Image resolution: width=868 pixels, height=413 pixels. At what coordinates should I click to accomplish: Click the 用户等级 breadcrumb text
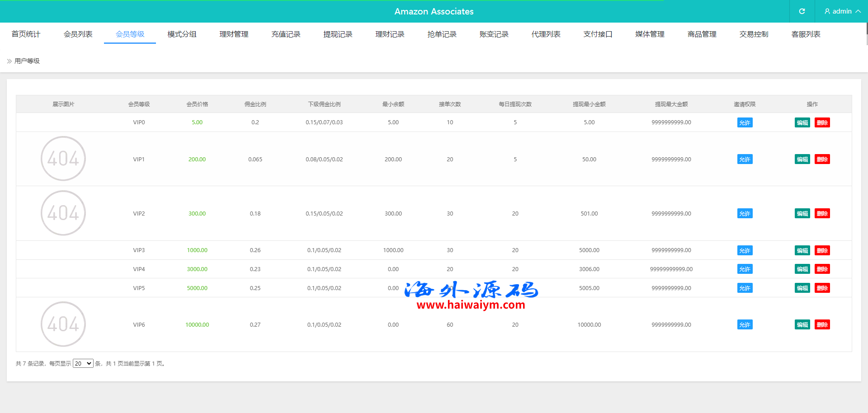(x=27, y=61)
